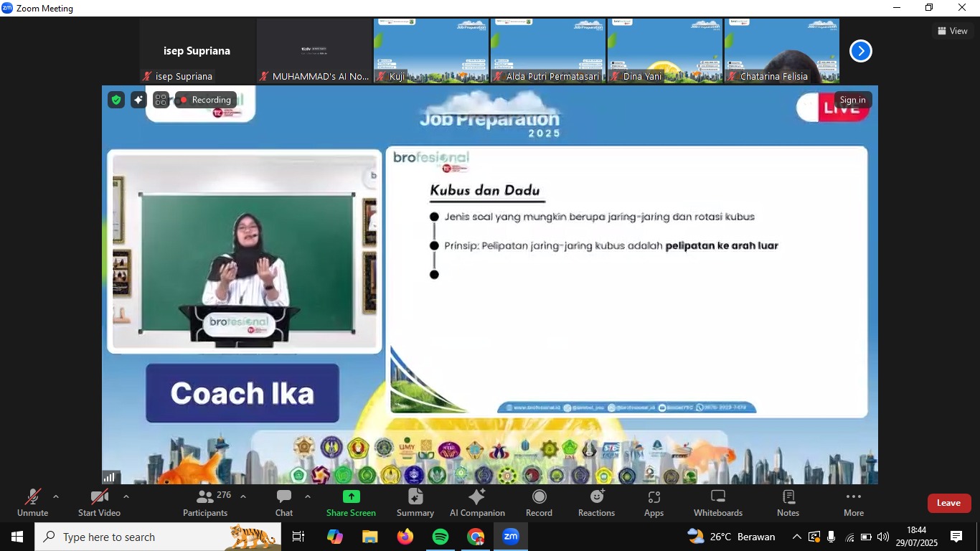This screenshot has height=551, width=980.
Task: Start Video camera toggle
Action: tap(99, 502)
